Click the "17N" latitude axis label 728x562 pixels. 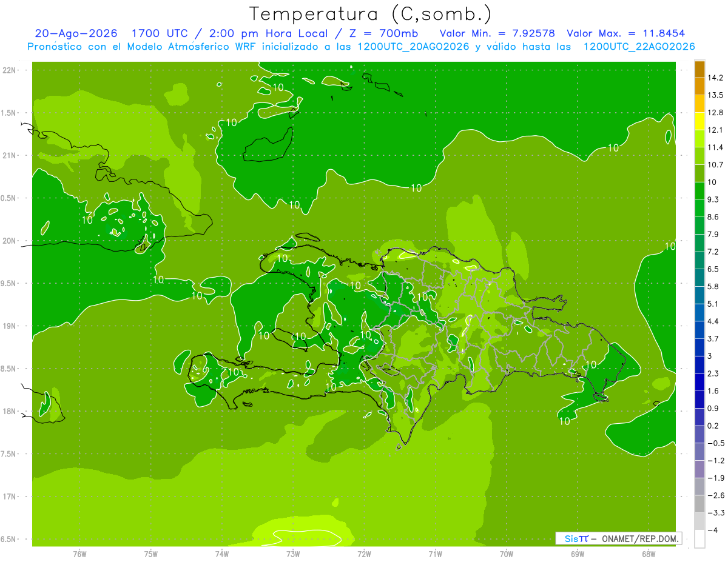(10, 497)
